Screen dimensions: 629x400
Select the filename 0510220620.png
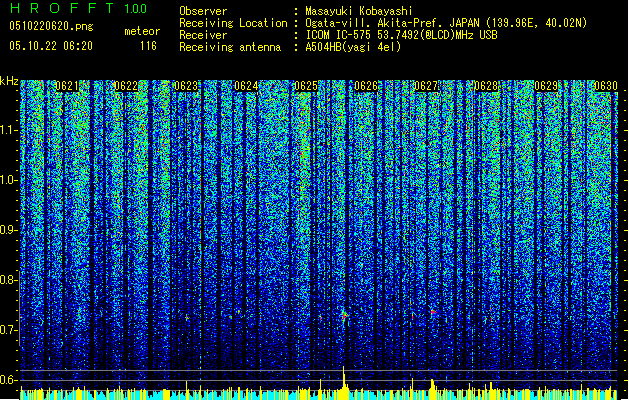point(51,26)
